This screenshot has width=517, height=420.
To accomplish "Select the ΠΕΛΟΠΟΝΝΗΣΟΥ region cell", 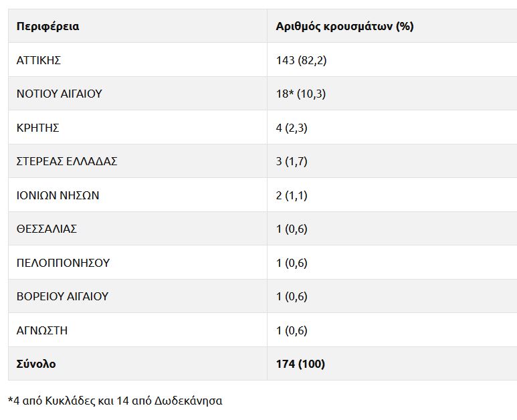I will click(x=63, y=263).
